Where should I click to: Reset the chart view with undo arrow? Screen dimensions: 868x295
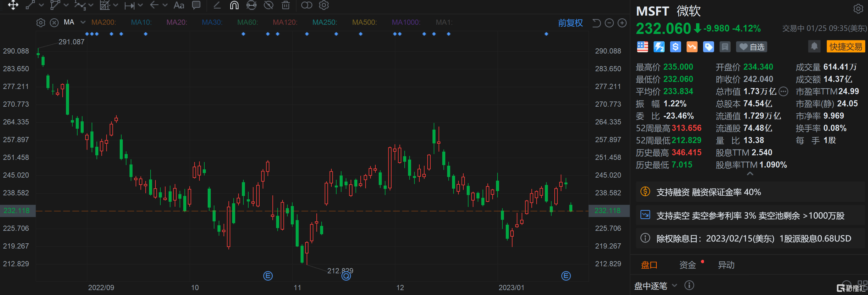[x=596, y=23]
